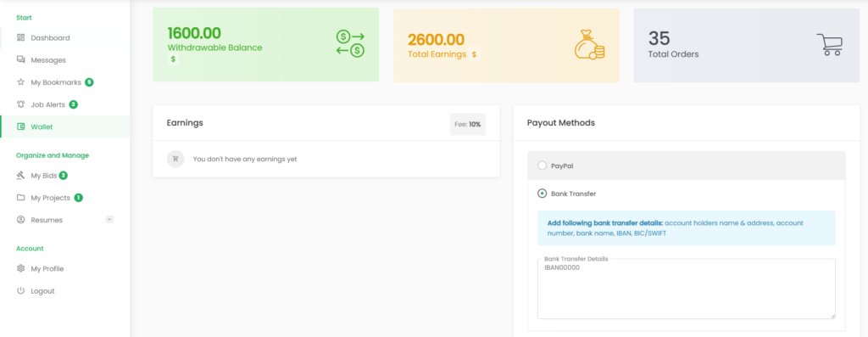Select the Bank Transfer radio button
This screenshot has height=337, width=868.
542,194
